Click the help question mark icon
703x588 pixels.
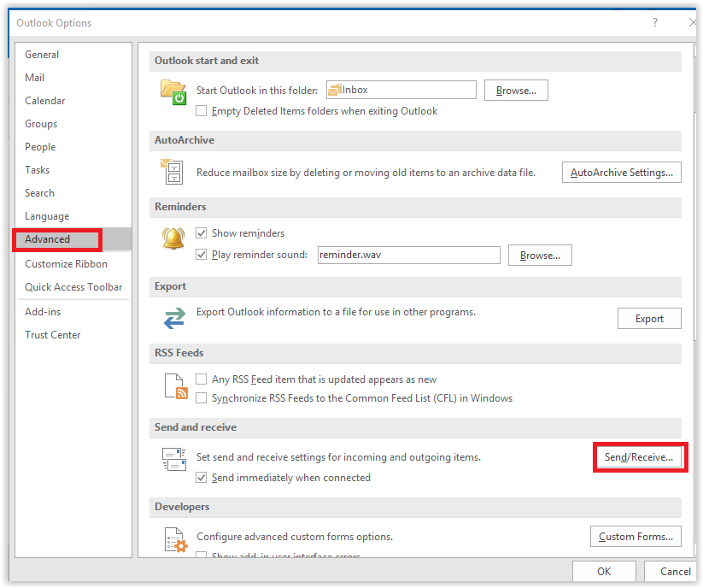coord(655,22)
